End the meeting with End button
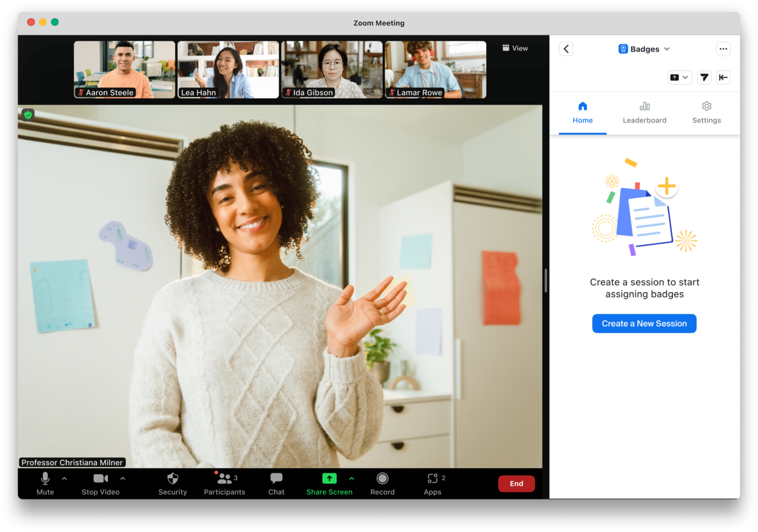Screen dimensions: 758x532 (516, 483)
